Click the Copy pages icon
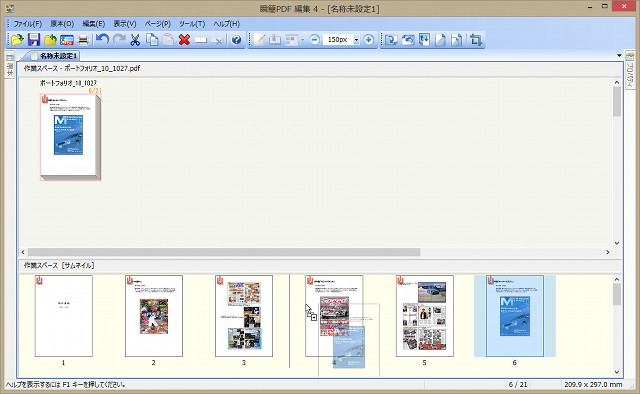Viewport: 640px width, 394px height. click(x=152, y=40)
